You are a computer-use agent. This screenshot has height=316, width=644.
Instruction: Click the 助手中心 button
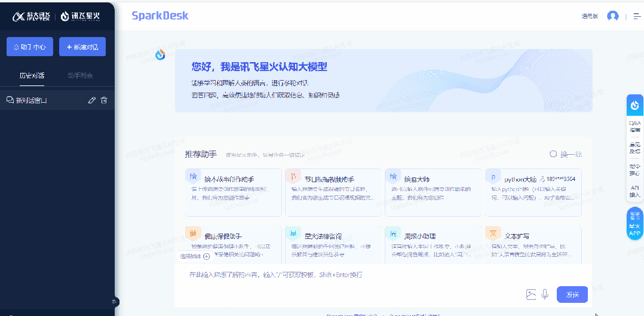point(30,47)
